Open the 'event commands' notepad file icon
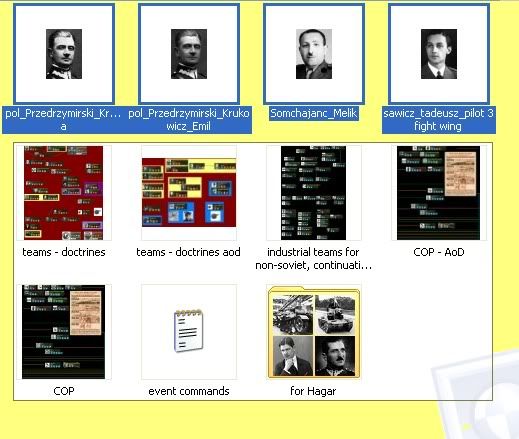 point(189,332)
